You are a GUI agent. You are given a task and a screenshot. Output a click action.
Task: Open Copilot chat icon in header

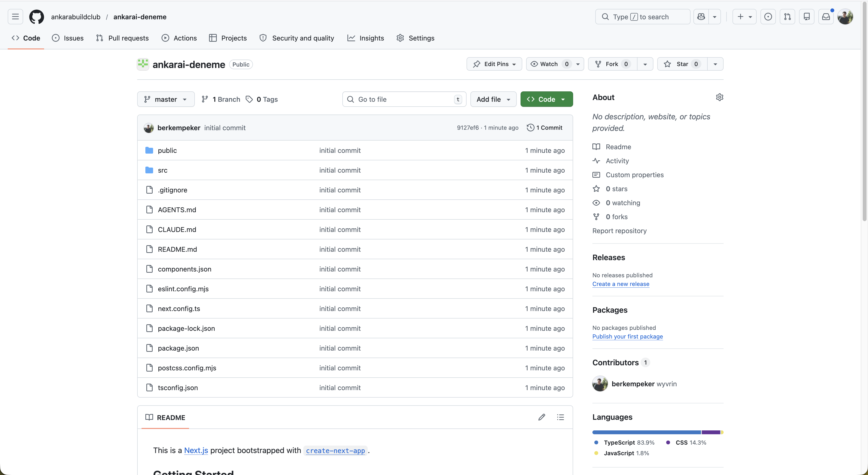point(701,16)
